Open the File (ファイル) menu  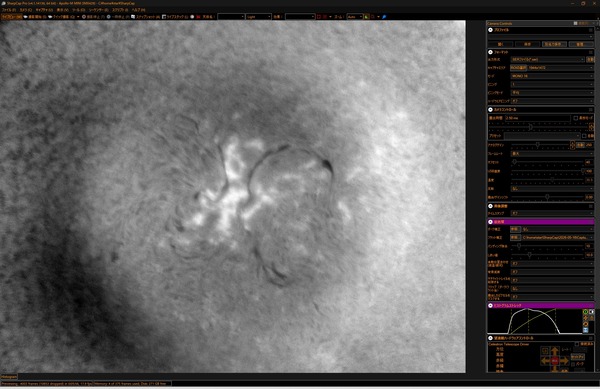tap(8, 10)
